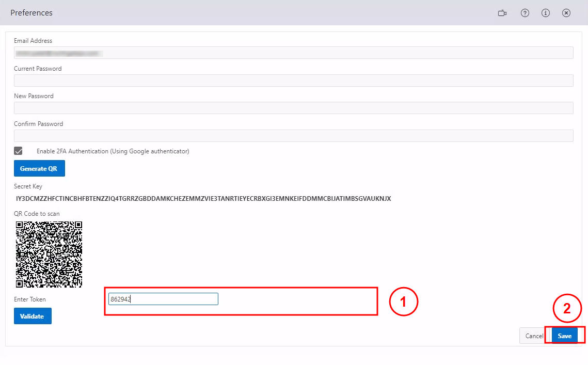
Task: Click the QR code image
Action: coord(49,255)
